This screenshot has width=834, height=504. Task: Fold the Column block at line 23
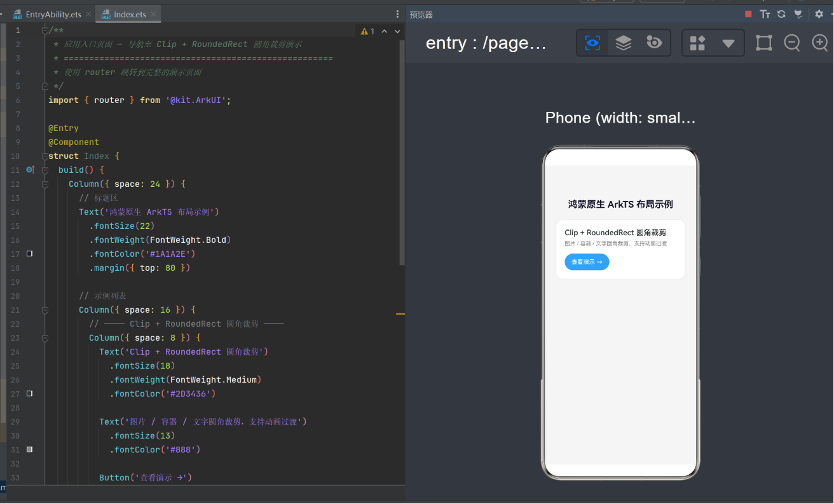click(45, 338)
